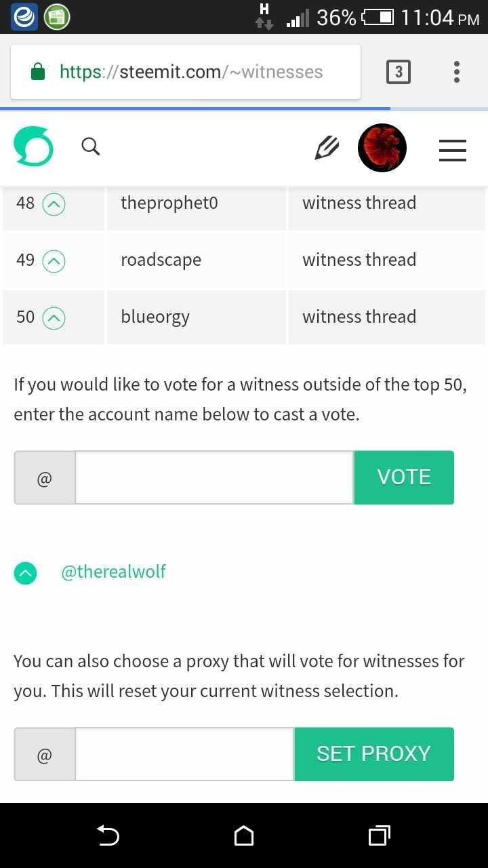Toggle upvote for witness theprophet0
Image resolution: width=488 pixels, height=868 pixels.
tap(54, 203)
